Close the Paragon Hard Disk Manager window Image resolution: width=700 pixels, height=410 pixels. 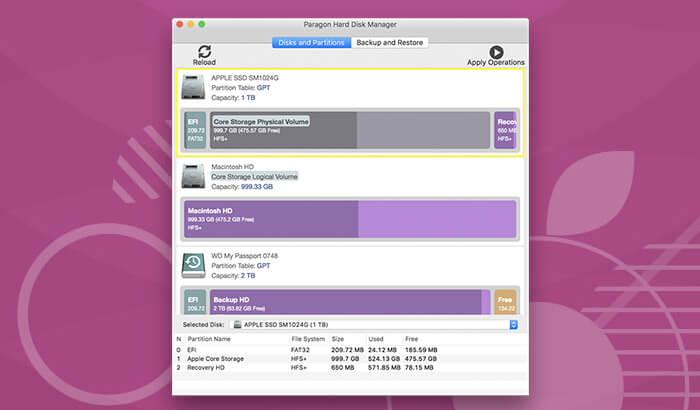tap(180, 24)
